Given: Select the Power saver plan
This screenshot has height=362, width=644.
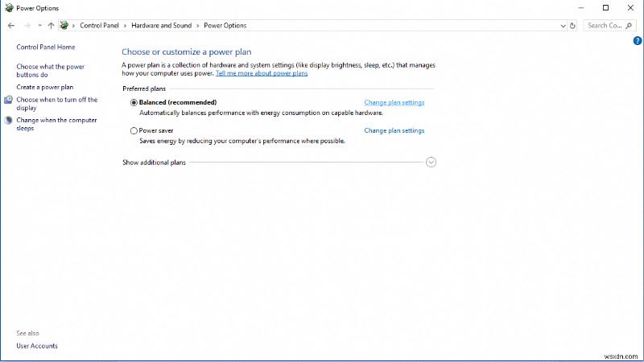Looking at the screenshot, I should point(134,131).
